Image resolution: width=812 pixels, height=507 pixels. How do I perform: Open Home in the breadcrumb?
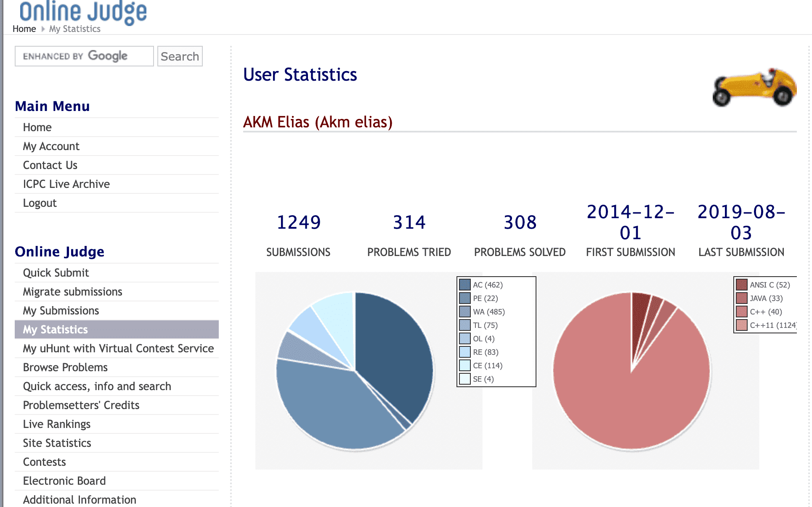(24, 29)
